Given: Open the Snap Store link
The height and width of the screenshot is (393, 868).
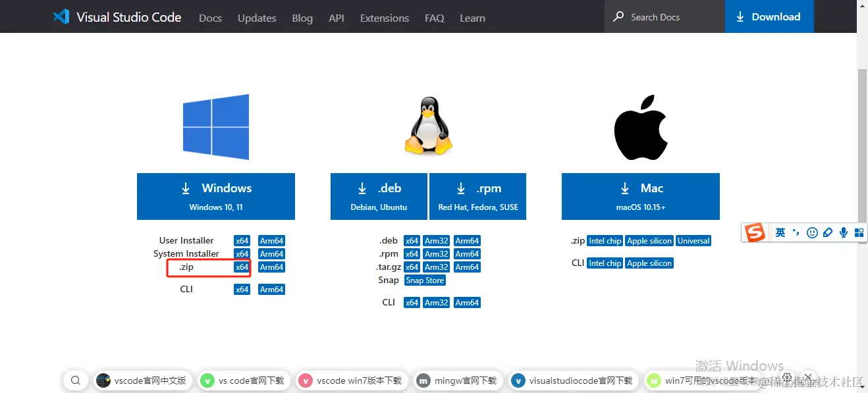Looking at the screenshot, I should tap(425, 280).
